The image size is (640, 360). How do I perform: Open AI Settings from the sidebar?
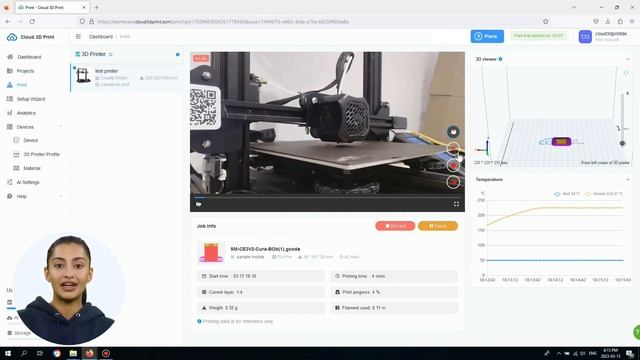click(28, 182)
